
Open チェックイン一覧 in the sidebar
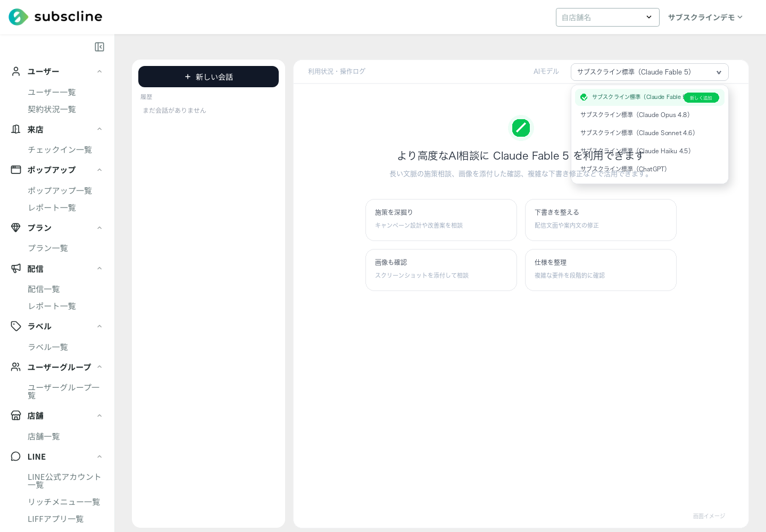[60, 149]
